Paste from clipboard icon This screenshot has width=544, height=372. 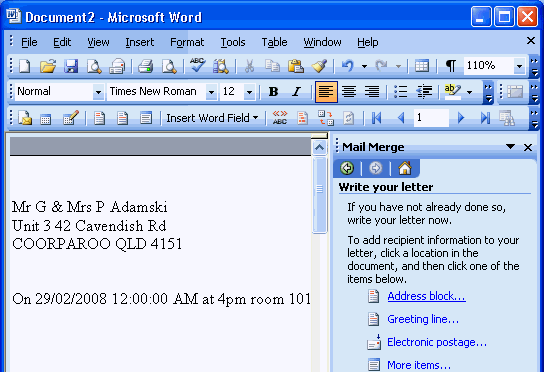[296, 66]
